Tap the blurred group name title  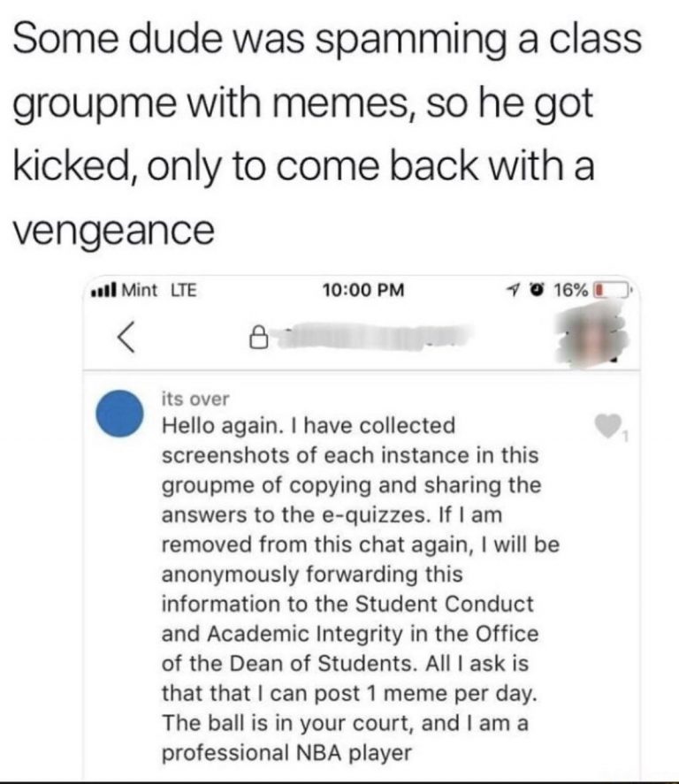(x=371, y=335)
